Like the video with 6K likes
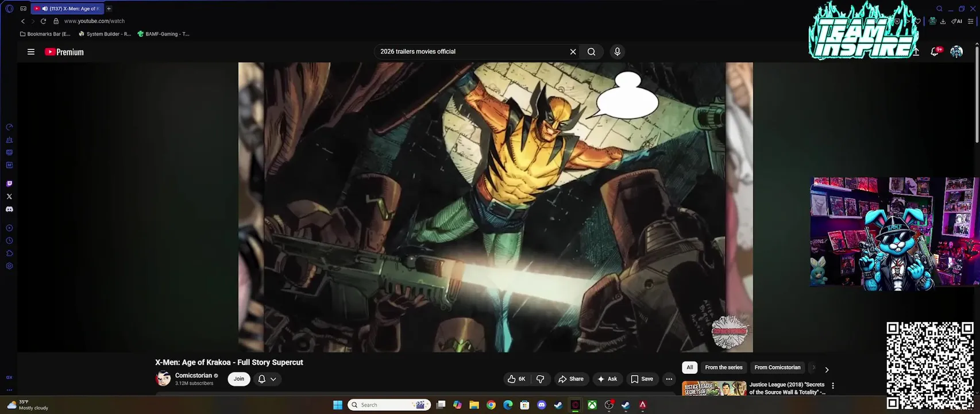The image size is (980, 414). click(x=516, y=379)
